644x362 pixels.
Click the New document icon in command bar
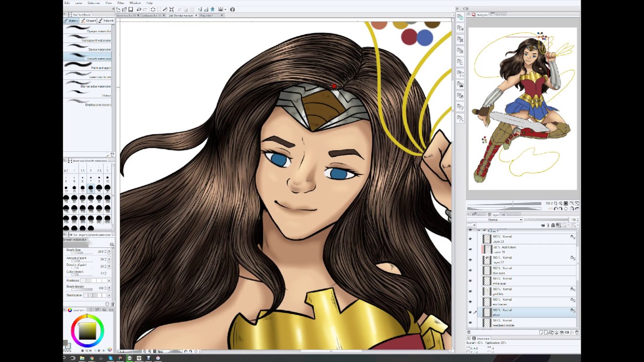click(x=118, y=9)
